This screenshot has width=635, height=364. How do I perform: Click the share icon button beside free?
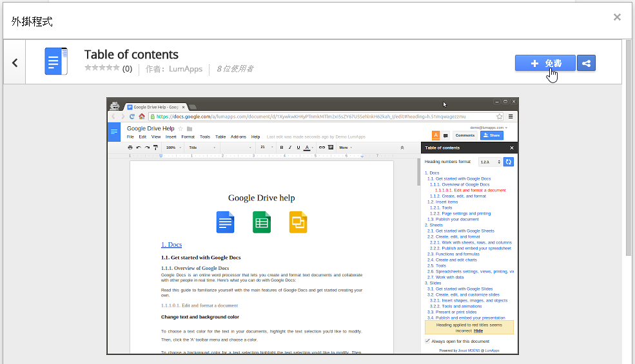(586, 63)
